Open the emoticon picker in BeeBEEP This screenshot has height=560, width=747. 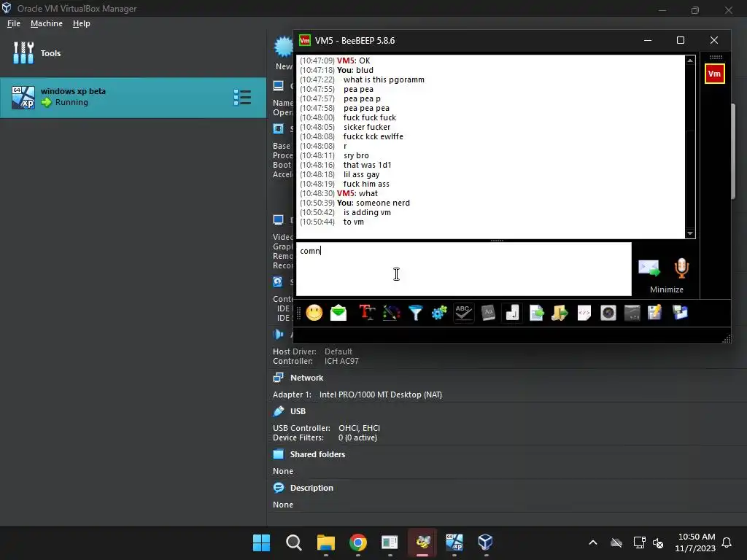point(314,313)
